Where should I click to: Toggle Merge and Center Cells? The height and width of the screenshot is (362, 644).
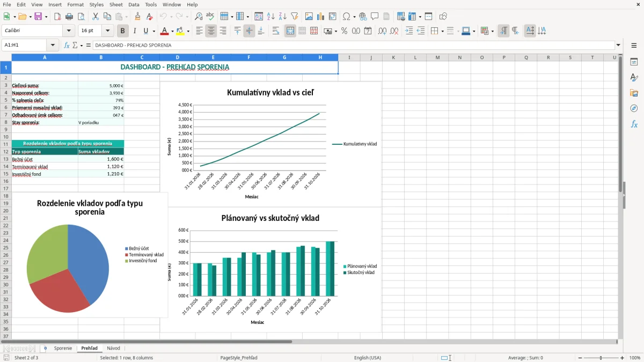click(290, 31)
